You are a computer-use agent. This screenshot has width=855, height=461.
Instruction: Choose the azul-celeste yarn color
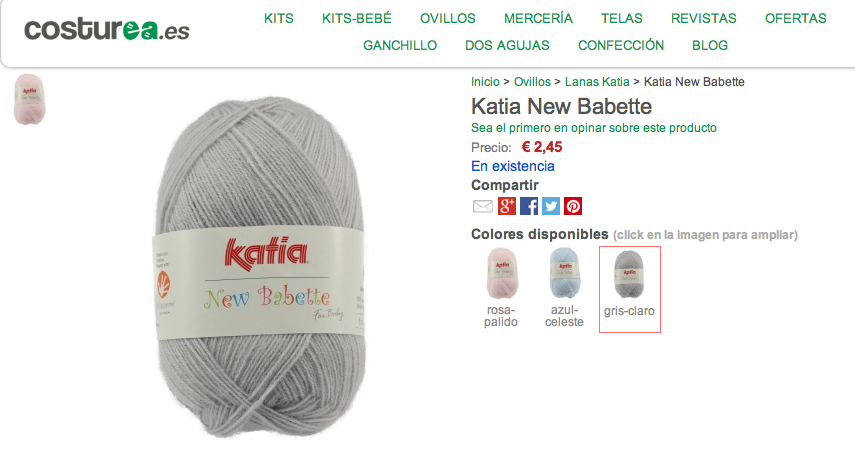[x=564, y=288]
